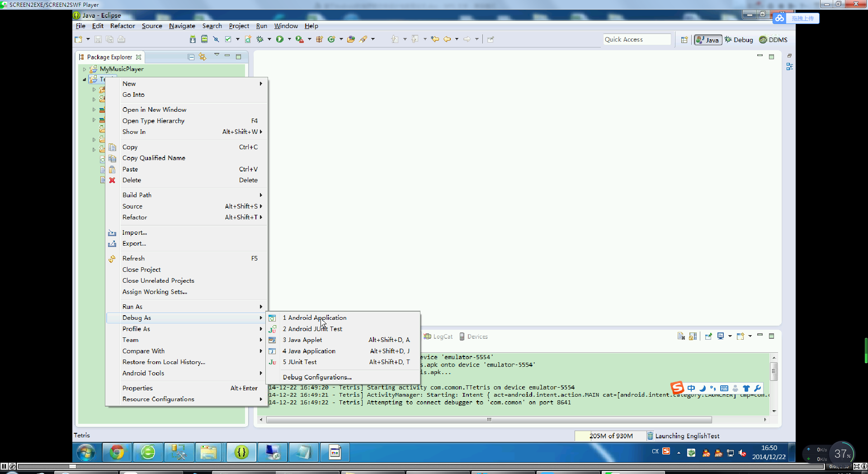Click the Run Last Tool (External Tools) icon

click(x=299, y=39)
